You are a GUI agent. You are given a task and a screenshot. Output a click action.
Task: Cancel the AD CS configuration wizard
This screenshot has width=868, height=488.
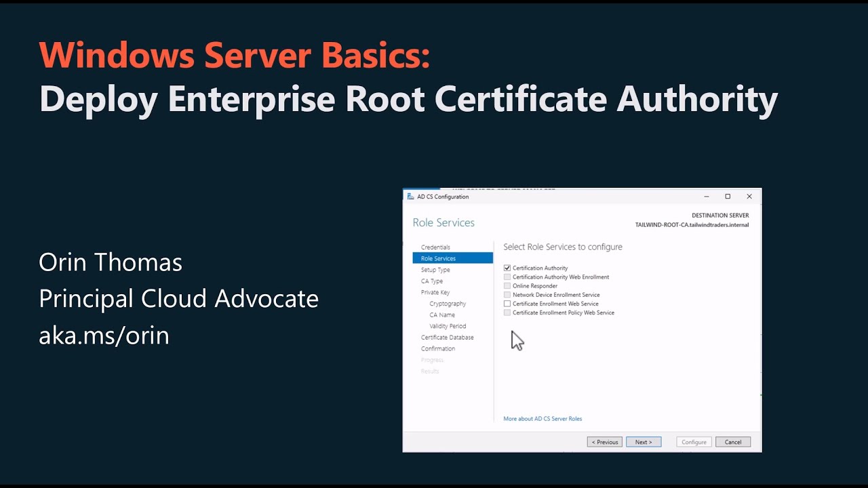point(733,442)
